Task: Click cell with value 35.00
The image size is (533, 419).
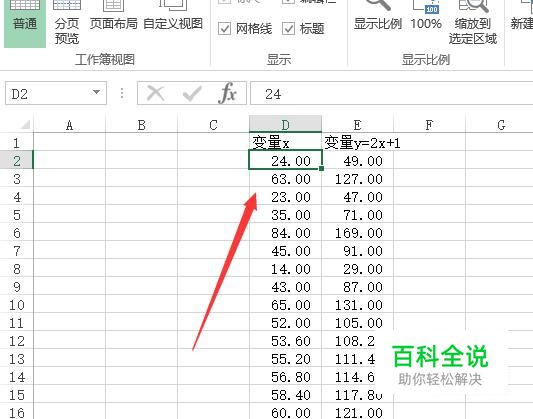Action: [x=286, y=214]
